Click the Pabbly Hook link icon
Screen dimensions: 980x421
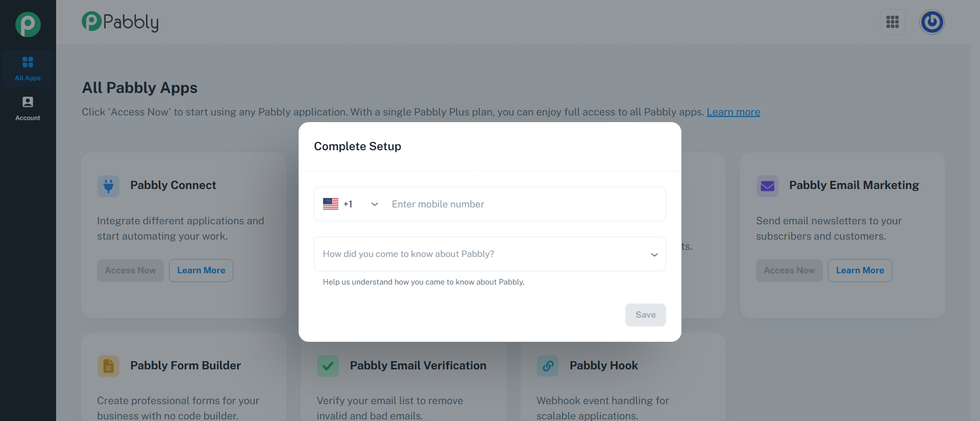pos(548,366)
